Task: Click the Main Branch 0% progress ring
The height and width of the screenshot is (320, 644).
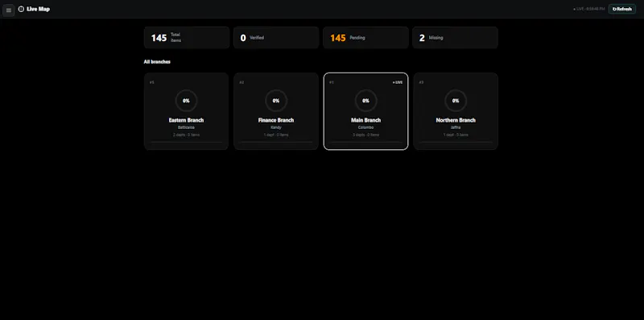Action: click(x=366, y=101)
